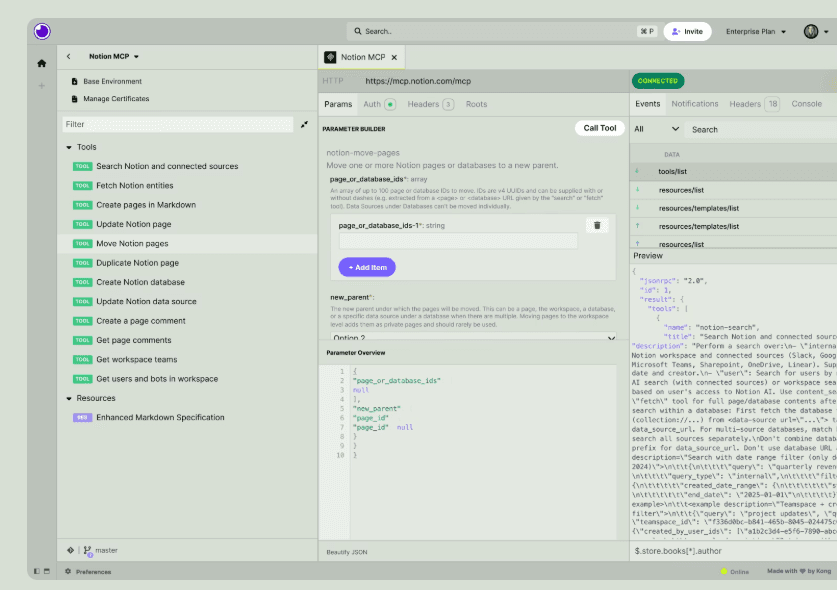Click the Filter input field
837x590 pixels.
pyautogui.click(x=178, y=124)
